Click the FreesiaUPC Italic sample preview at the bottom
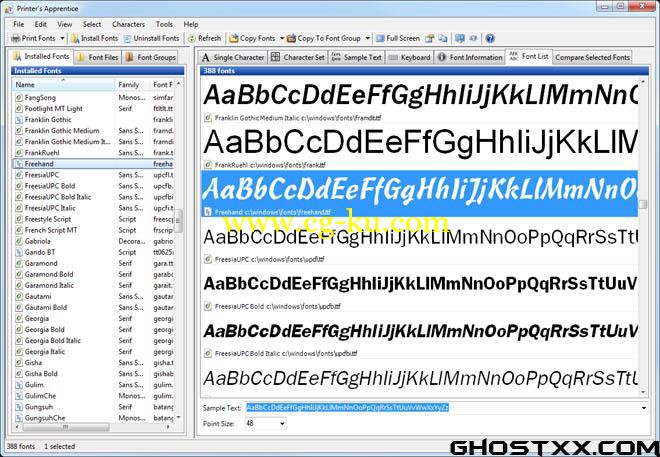This screenshot has width=660, height=457. (419, 379)
